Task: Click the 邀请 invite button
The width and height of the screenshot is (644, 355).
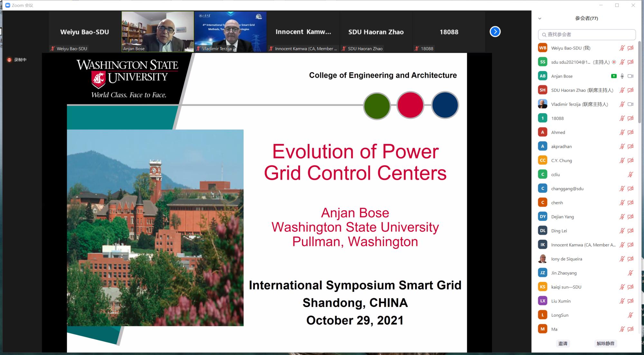Action: (x=563, y=343)
